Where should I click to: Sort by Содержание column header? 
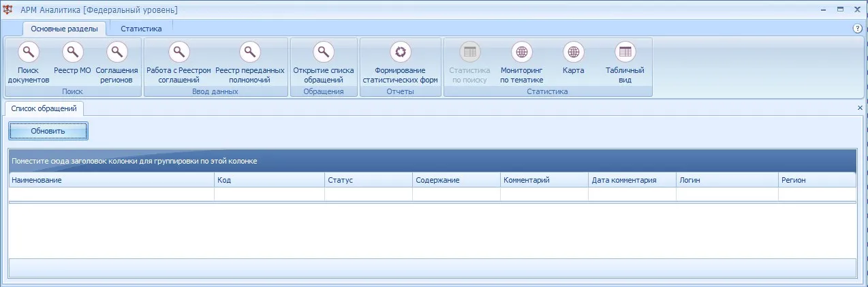pyautogui.click(x=456, y=180)
